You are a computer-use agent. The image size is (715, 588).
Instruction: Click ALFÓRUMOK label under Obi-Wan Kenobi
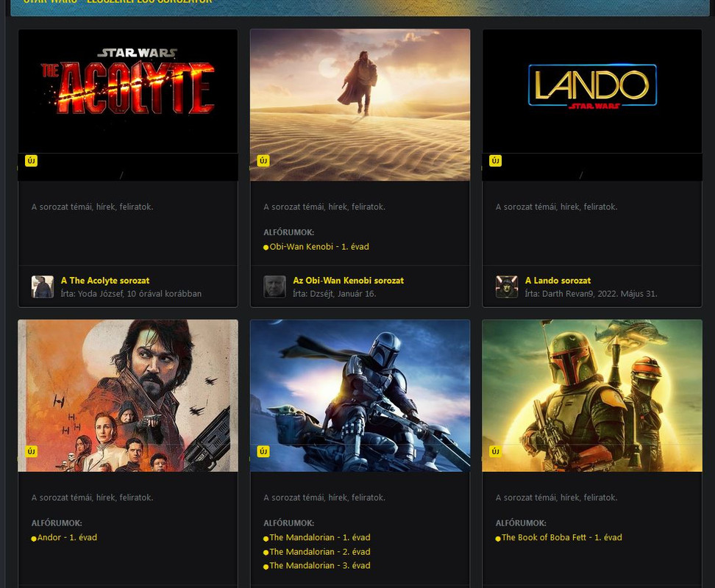click(288, 232)
